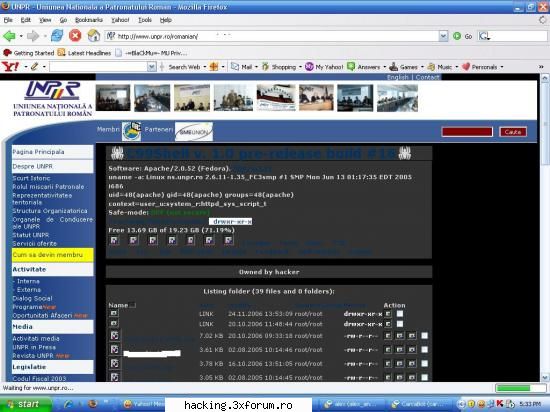Viewport: 550px width, 412px height.
Task: Tick checkbox for the 3.61 KB file
Action: [424, 350]
